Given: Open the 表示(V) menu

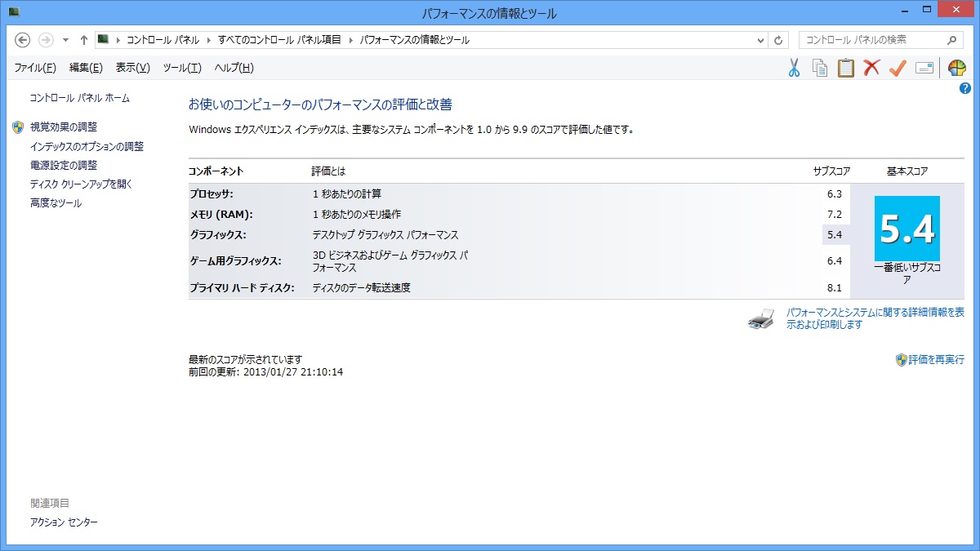Looking at the screenshot, I should tap(133, 68).
